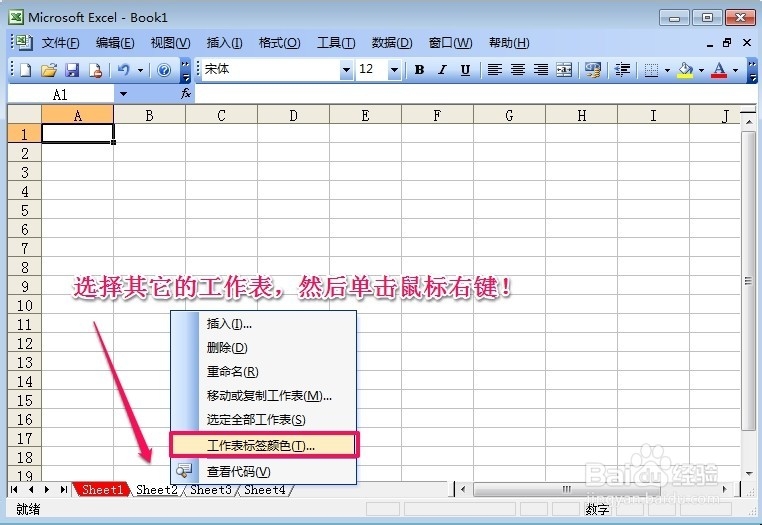Go to previous sheet tab arrow
Screen dimensions: 762x525
pyautogui.click(x=31, y=490)
